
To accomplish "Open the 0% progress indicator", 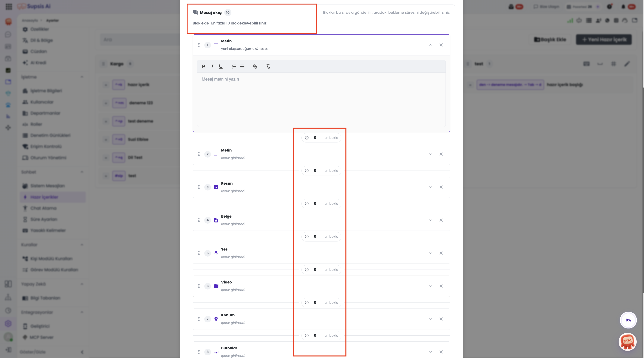I will (628, 320).
